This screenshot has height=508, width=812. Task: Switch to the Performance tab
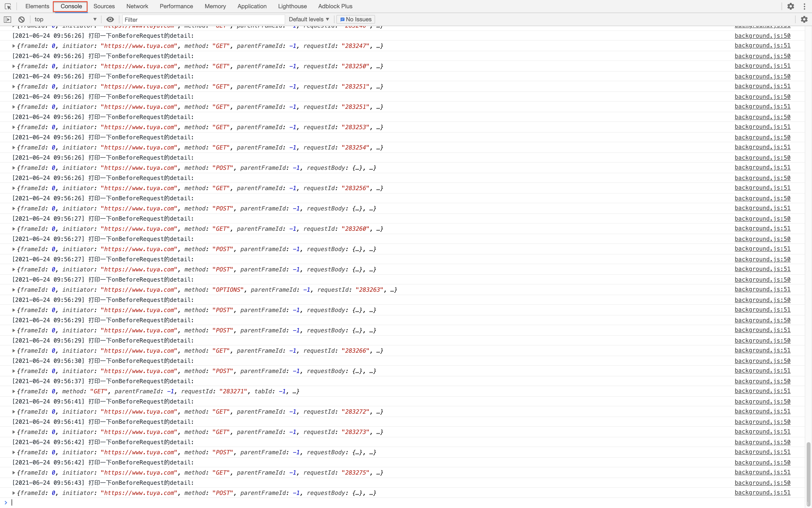[176, 6]
